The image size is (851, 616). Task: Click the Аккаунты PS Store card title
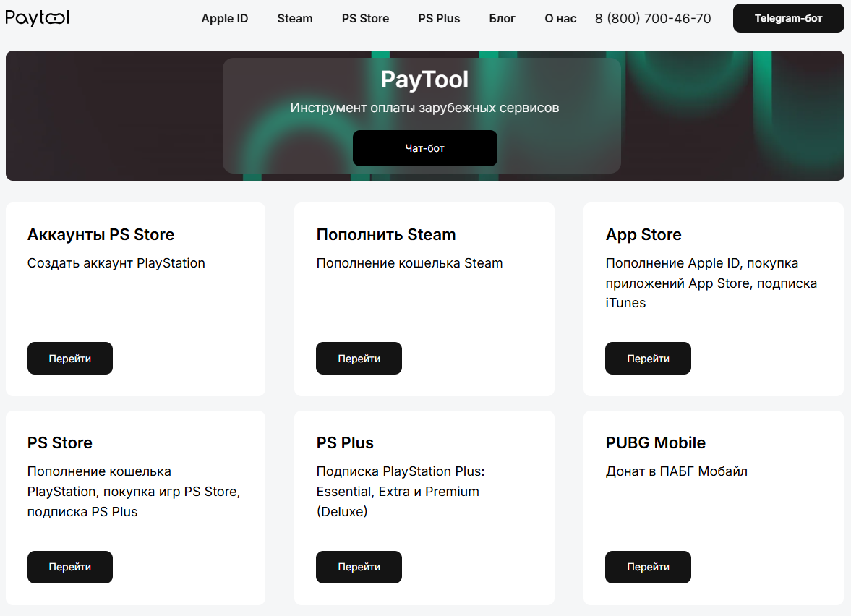point(101,235)
